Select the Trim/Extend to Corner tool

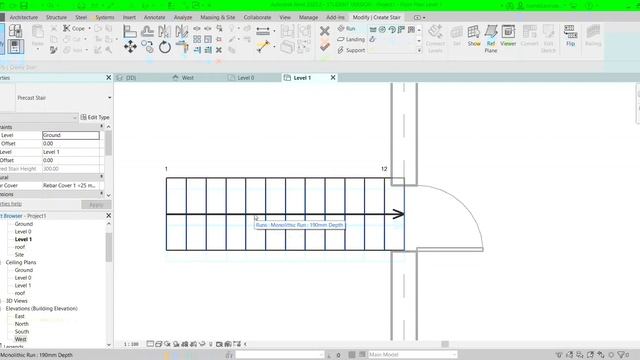[182, 47]
